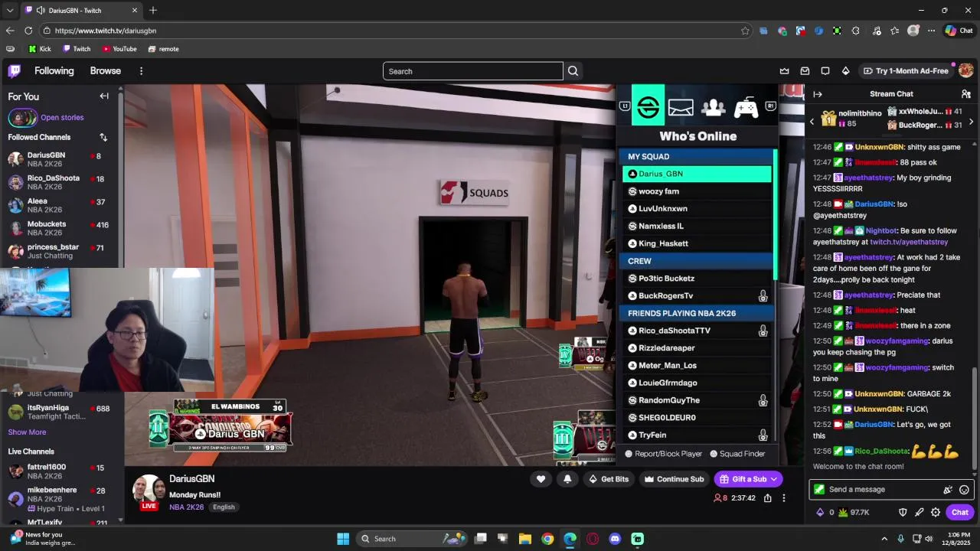Open chat community users list icon
Image resolution: width=980 pixels, height=551 pixels.
click(x=965, y=94)
